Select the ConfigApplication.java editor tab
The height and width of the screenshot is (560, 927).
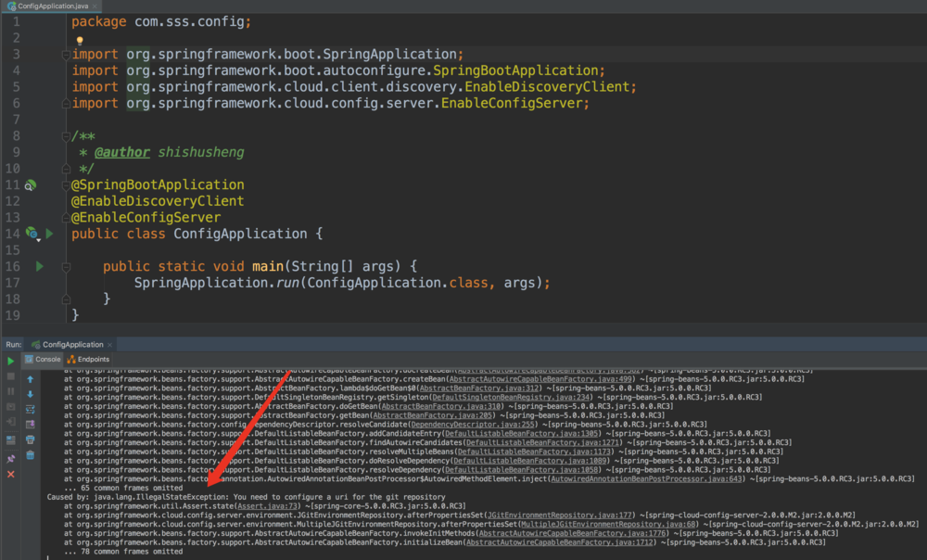[x=53, y=6]
